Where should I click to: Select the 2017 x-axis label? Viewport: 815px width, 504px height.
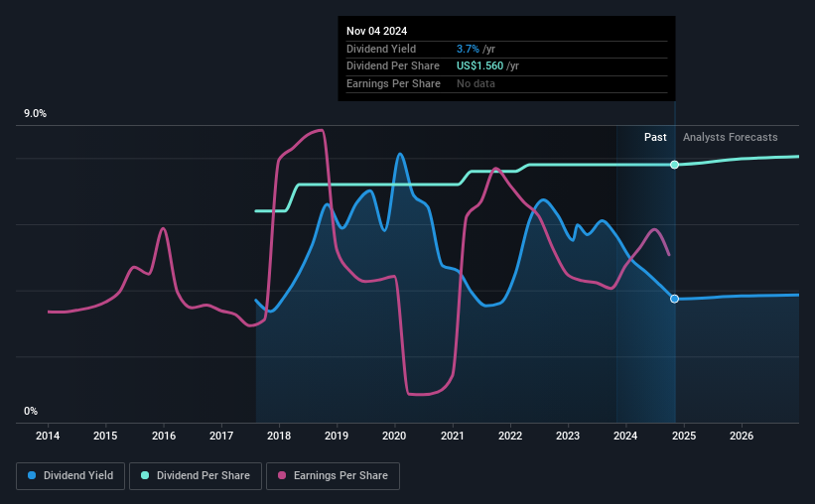click(221, 436)
